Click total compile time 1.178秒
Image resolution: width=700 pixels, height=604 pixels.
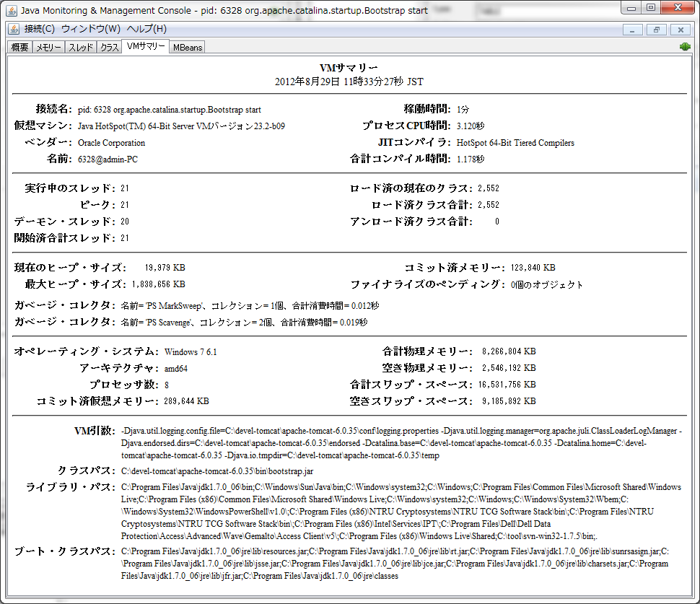[470, 159]
